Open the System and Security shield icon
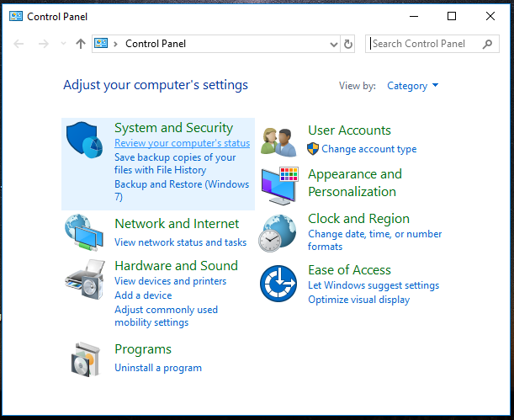 coord(84,140)
